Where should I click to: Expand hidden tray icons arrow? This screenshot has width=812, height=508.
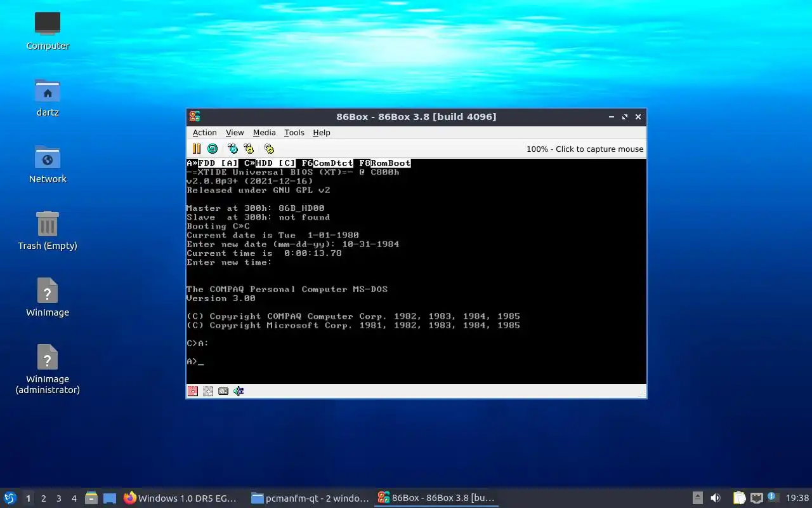[697, 498]
